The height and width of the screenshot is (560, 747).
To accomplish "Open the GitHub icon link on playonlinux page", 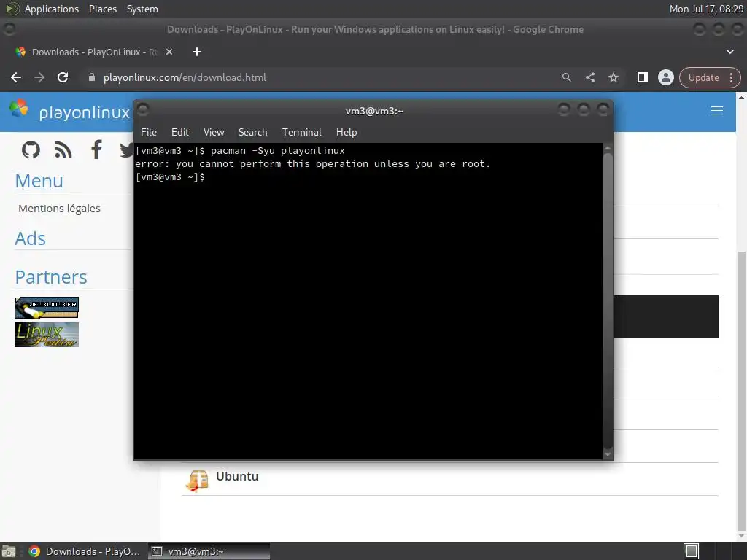I will 31,150.
